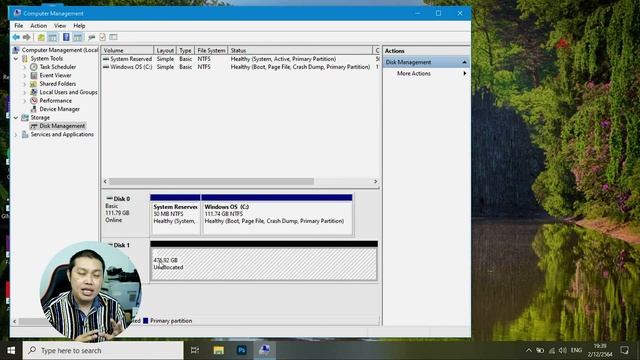Select Disk Management in the tree
This screenshot has width=640, height=360.
62,126
